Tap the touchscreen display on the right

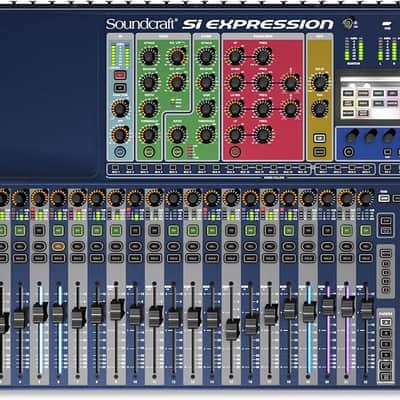(369, 97)
